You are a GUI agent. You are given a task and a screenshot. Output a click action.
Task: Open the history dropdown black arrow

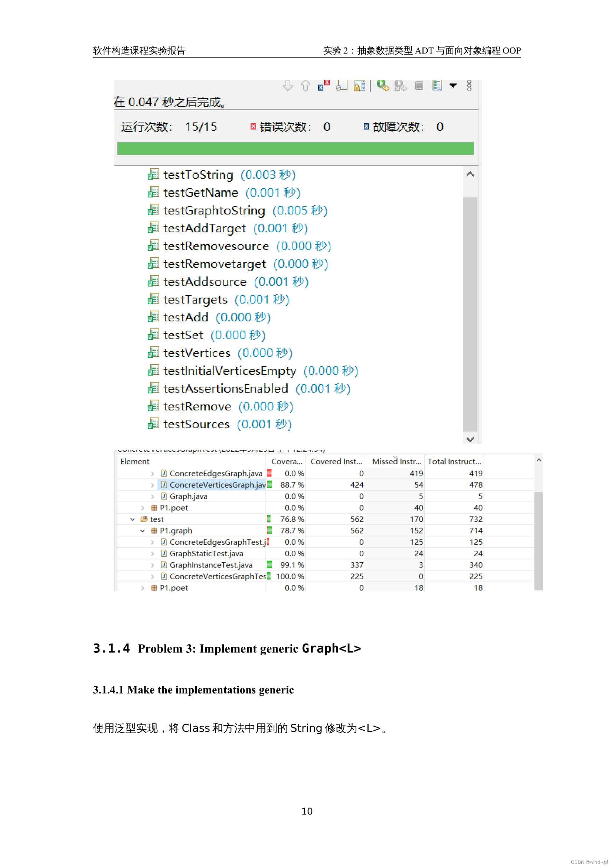pos(453,85)
